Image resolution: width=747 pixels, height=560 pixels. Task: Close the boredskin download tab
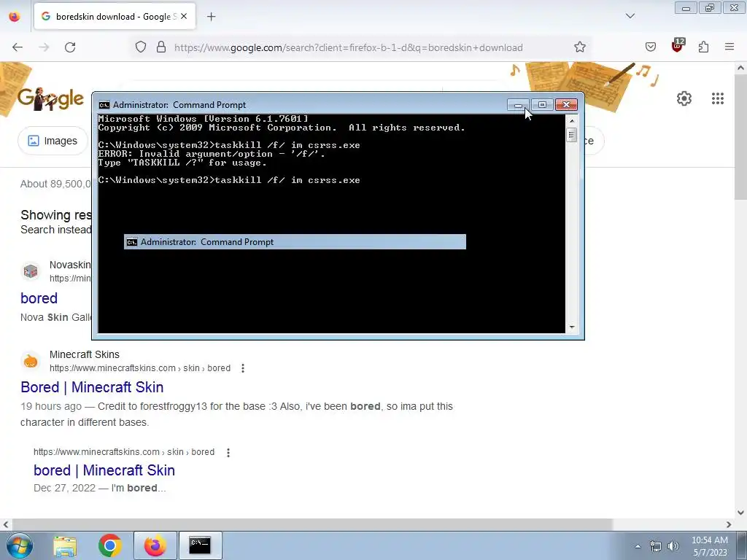[184, 16]
